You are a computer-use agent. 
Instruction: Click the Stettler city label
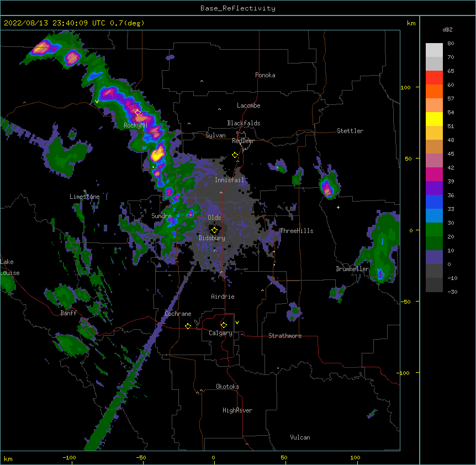[x=350, y=131]
